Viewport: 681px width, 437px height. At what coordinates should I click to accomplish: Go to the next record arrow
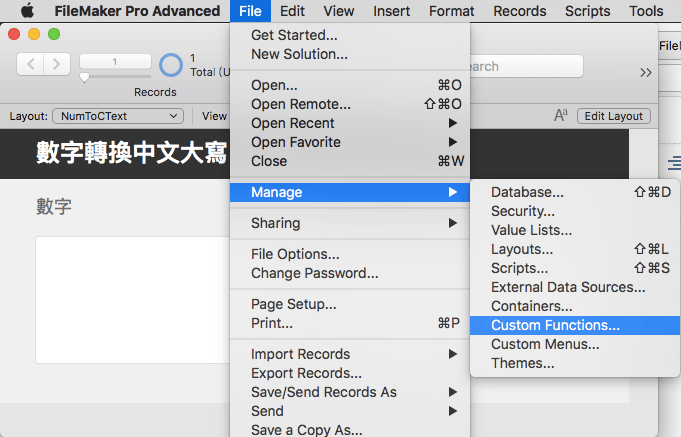(x=57, y=65)
